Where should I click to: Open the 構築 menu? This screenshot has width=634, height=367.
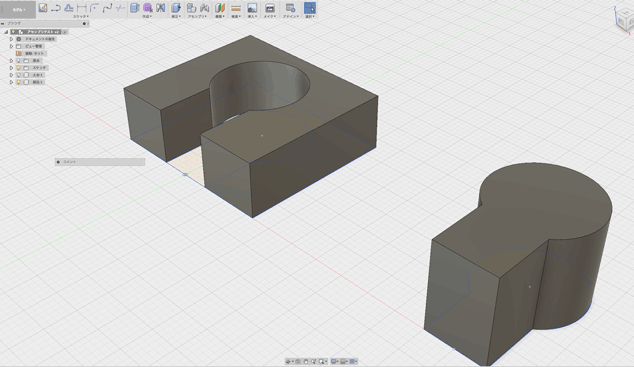220,16
